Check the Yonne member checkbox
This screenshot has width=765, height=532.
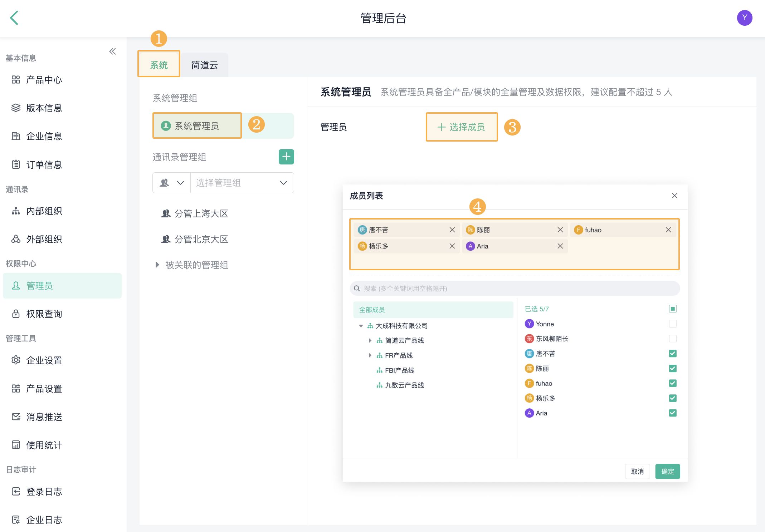pos(672,324)
